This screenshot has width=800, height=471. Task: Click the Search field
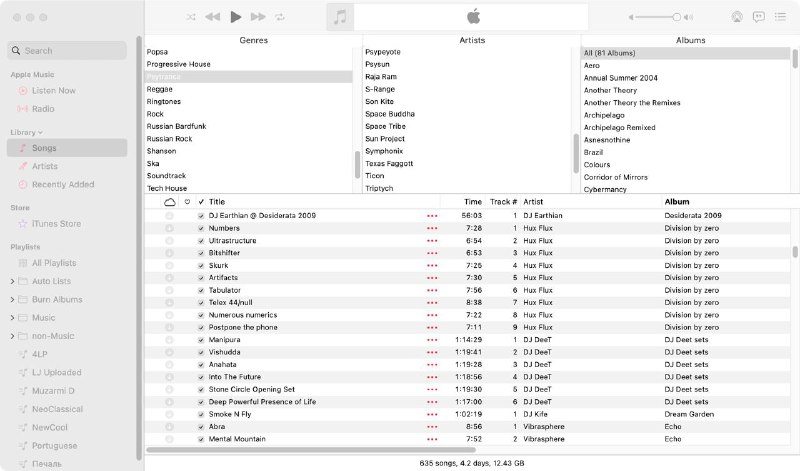coord(67,51)
